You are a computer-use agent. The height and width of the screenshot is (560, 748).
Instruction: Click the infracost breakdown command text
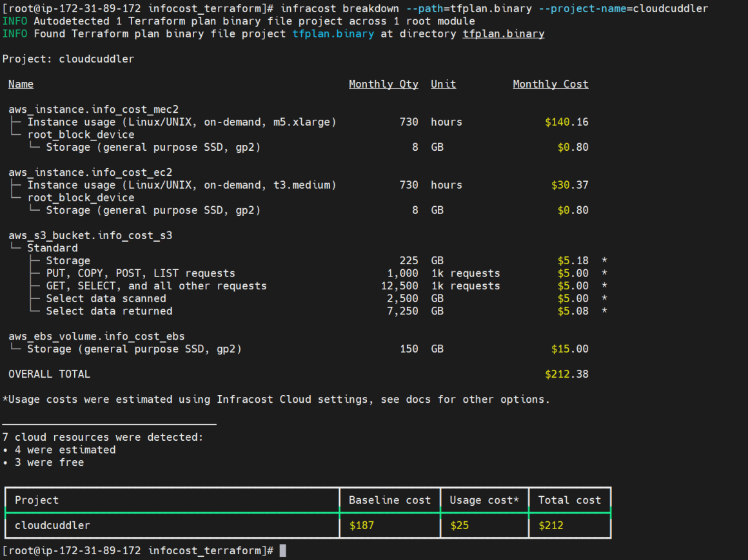point(340,8)
